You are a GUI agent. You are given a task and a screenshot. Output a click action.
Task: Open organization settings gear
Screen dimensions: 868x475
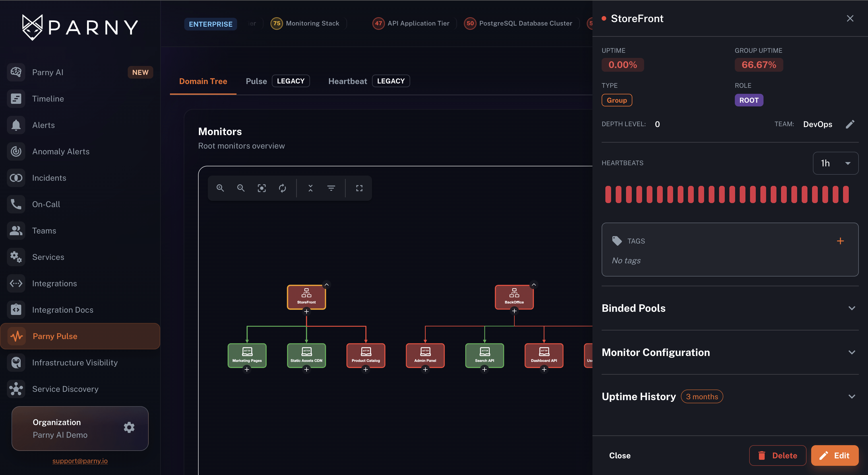click(x=129, y=428)
